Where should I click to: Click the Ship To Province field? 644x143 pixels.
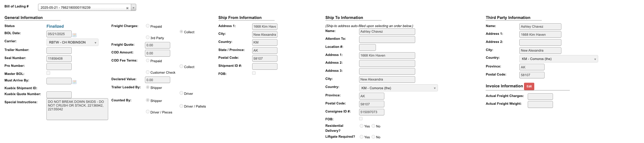pos(372,96)
